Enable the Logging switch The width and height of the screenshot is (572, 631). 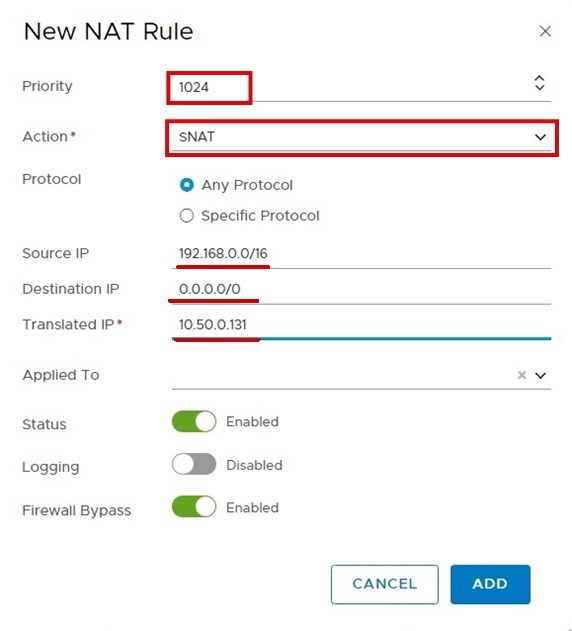(194, 464)
